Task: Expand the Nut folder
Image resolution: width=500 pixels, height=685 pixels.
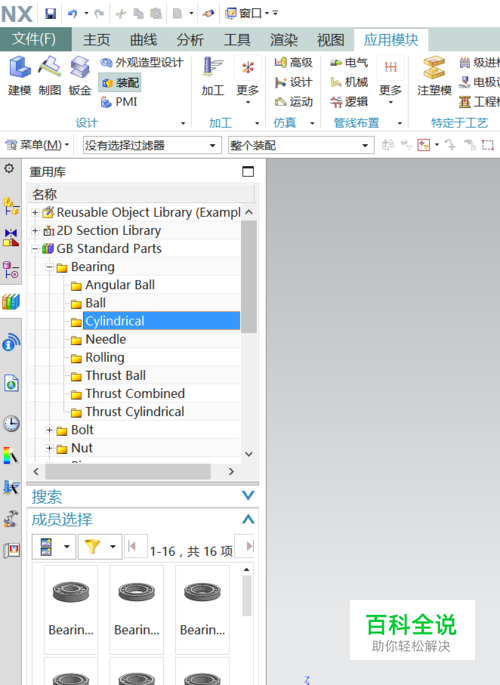Action: 49,448
